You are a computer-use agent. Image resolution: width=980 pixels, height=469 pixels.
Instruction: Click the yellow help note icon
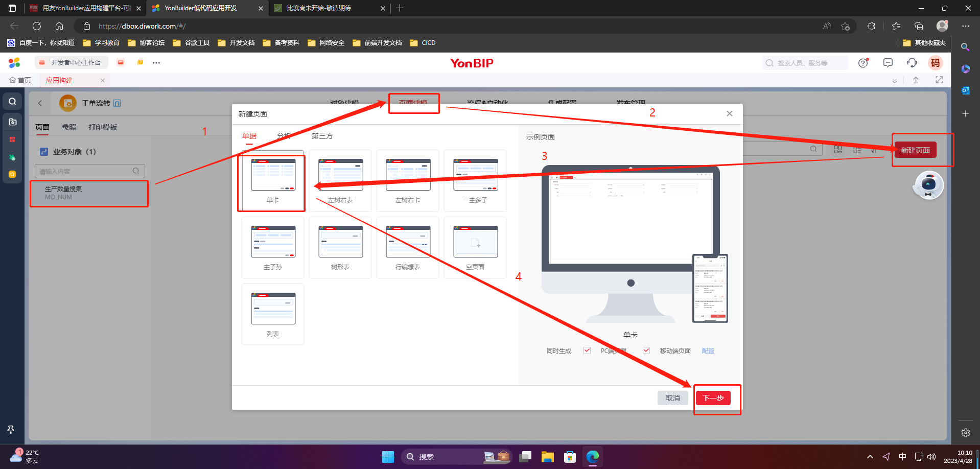[140, 62]
